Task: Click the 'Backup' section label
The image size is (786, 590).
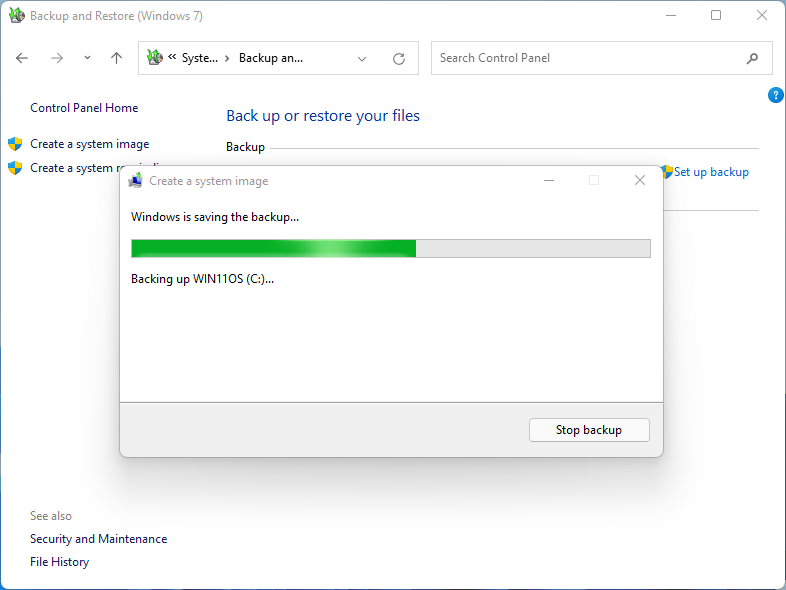Action: point(245,147)
